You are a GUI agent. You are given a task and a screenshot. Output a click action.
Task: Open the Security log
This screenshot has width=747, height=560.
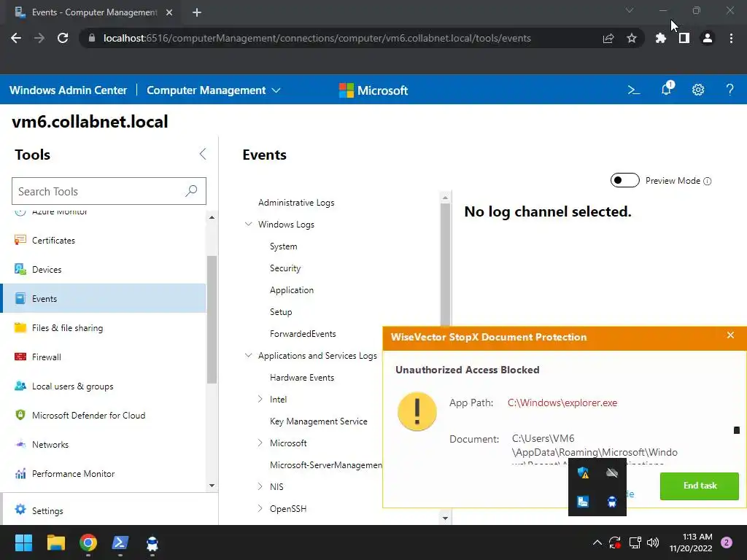(285, 268)
